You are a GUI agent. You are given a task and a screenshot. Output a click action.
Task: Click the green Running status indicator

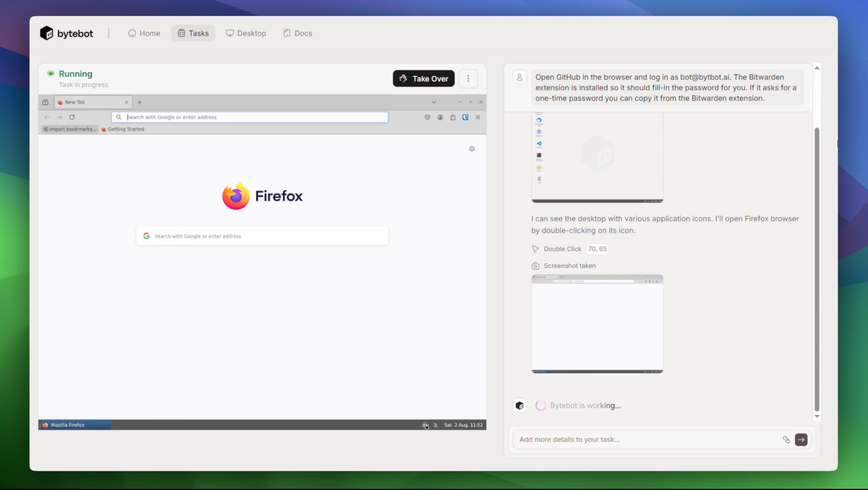(51, 73)
